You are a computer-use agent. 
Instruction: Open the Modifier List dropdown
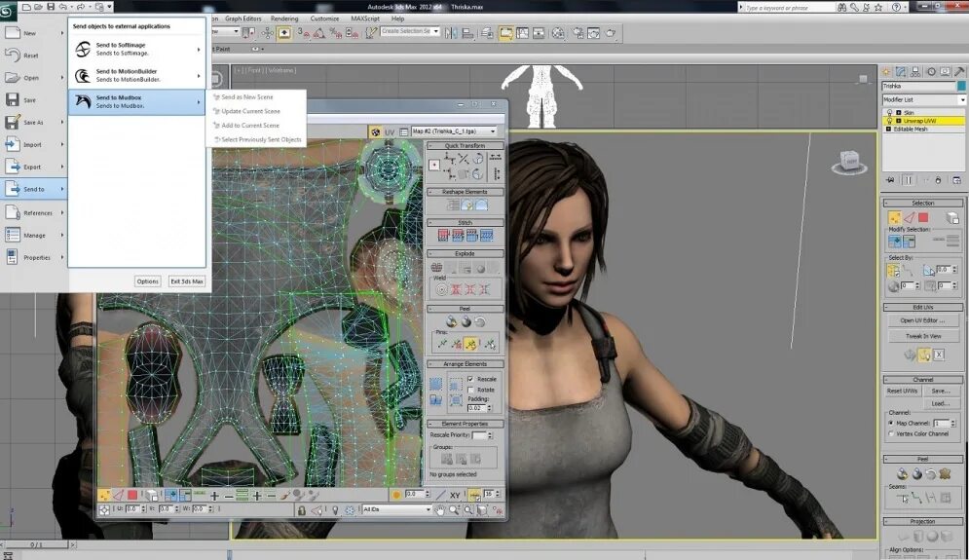pos(924,99)
